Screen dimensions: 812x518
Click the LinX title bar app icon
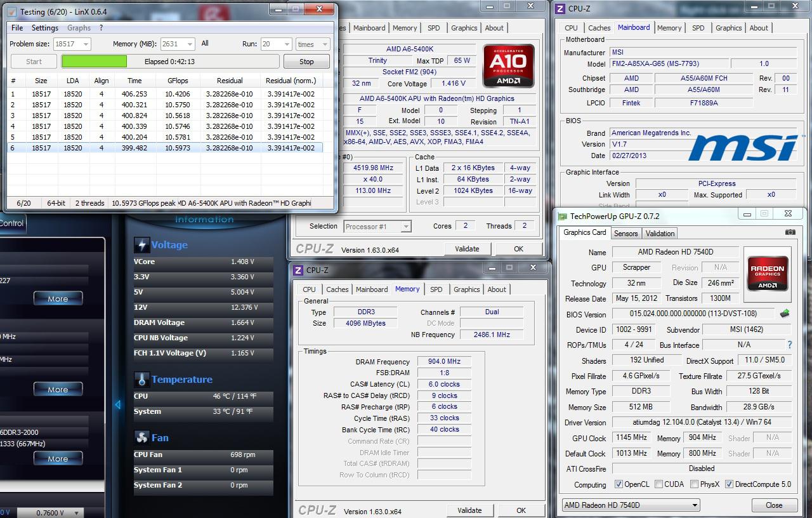pyautogui.click(x=11, y=12)
